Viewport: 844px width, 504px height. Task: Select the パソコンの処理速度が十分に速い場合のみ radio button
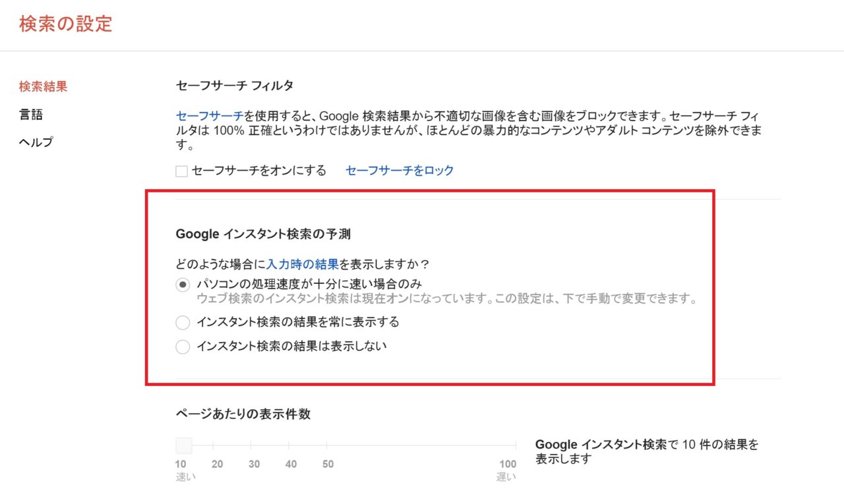(x=183, y=285)
